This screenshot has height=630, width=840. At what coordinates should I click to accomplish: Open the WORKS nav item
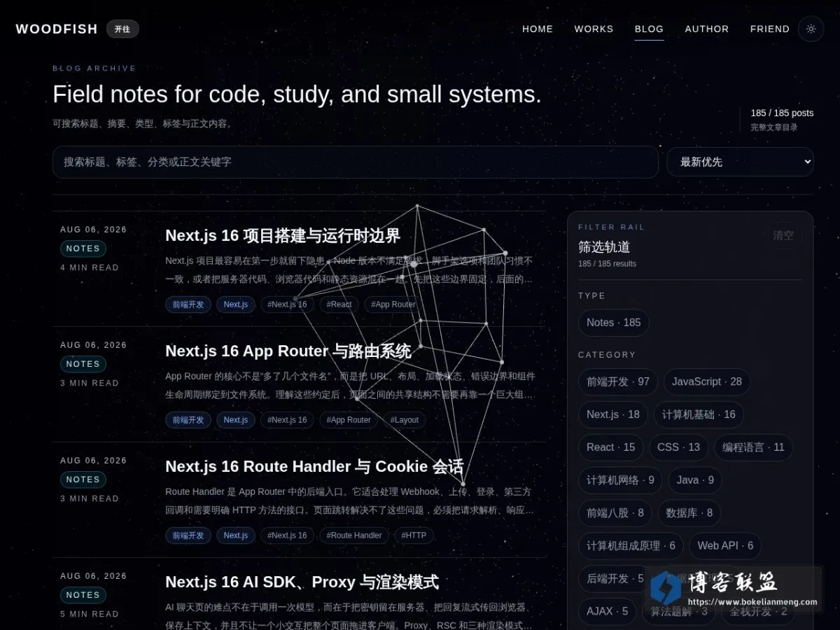[594, 29]
